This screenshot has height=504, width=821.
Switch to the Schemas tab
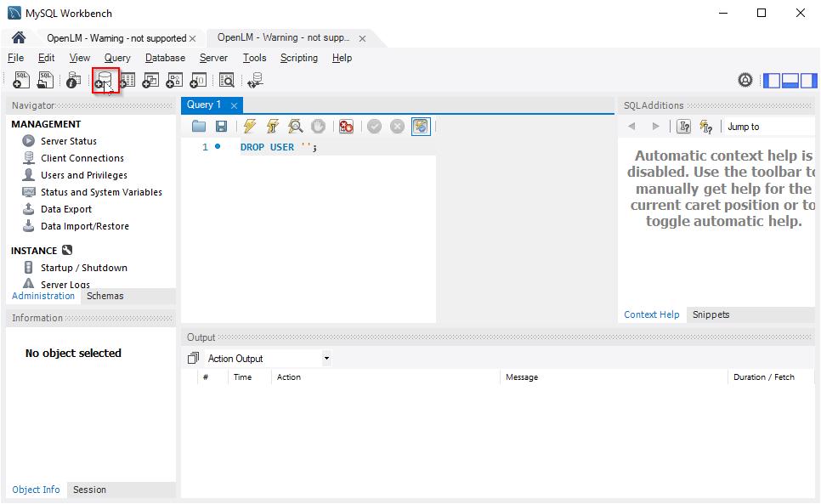pos(105,296)
